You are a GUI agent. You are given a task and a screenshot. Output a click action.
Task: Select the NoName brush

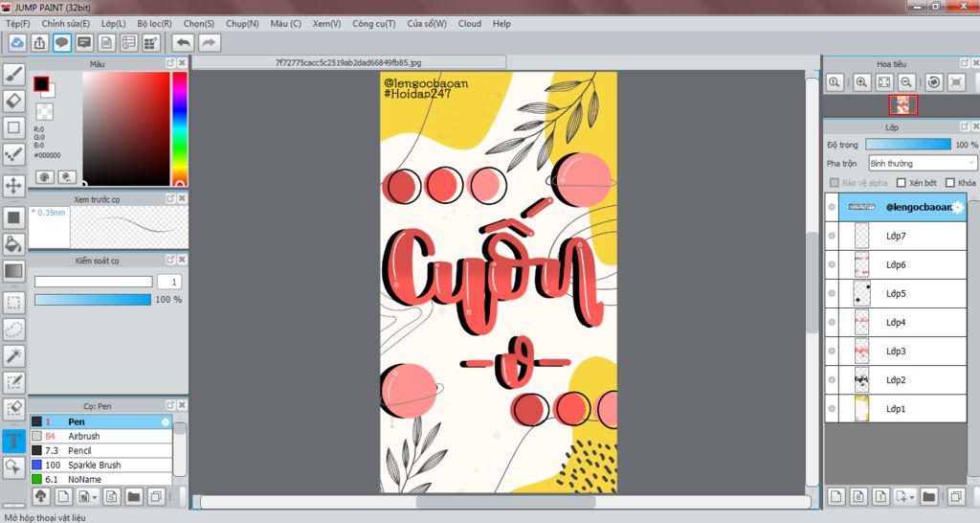(x=101, y=479)
